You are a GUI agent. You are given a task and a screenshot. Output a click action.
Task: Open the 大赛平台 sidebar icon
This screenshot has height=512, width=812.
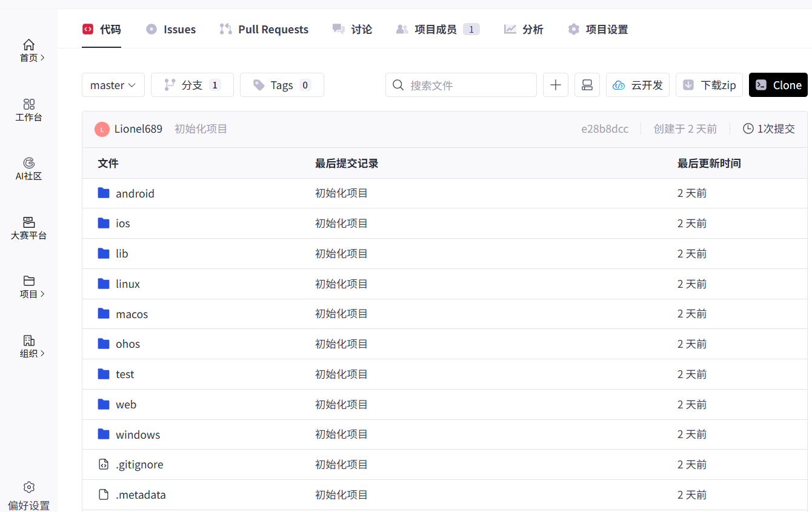click(28, 222)
